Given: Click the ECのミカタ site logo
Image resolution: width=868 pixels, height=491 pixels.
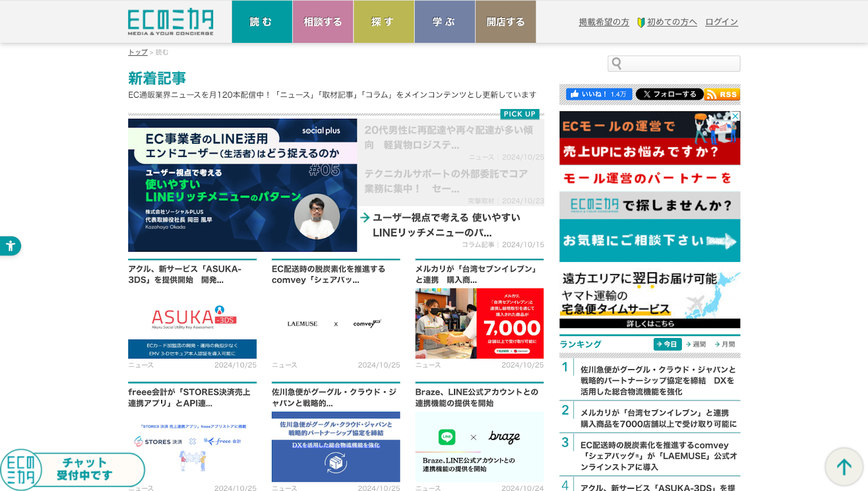Looking at the screenshot, I should click(170, 22).
